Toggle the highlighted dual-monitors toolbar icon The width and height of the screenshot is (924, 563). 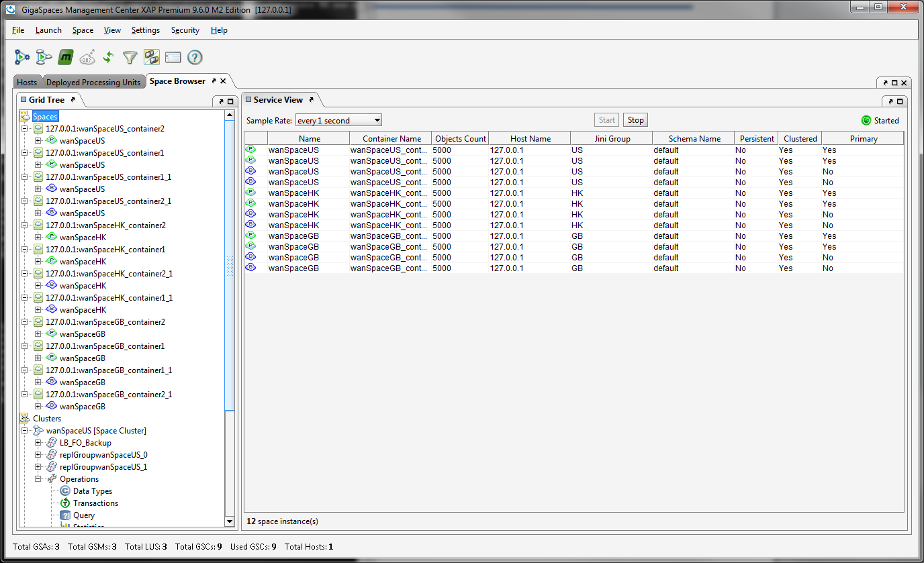[152, 58]
